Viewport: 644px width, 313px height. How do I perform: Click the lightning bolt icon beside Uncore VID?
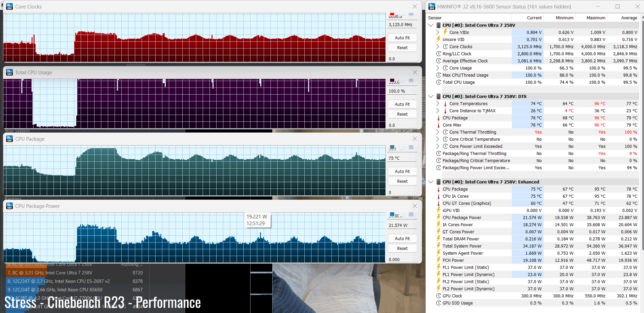click(x=439, y=39)
